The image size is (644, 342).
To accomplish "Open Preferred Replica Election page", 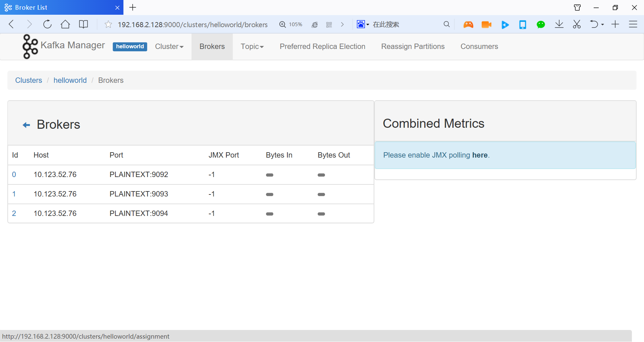I will (322, 47).
